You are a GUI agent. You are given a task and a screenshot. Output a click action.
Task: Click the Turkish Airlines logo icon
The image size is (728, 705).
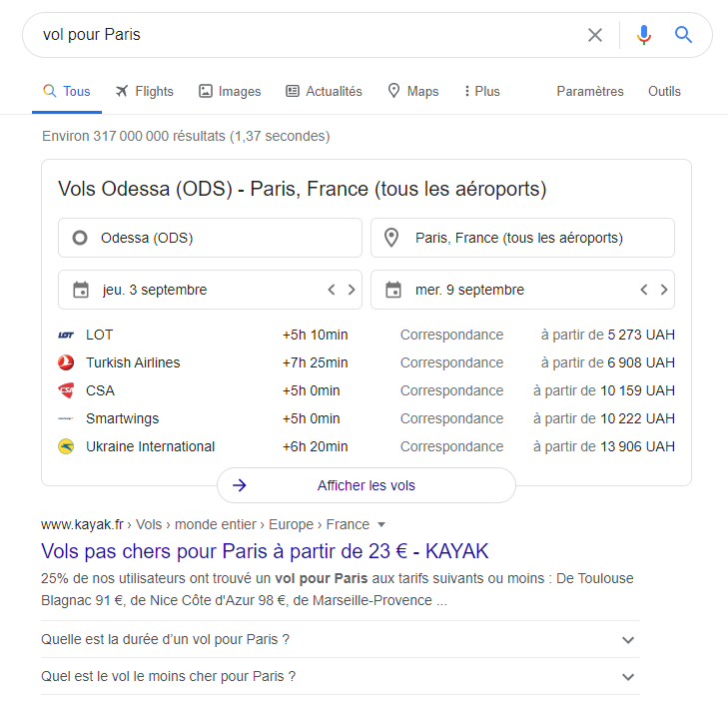click(x=67, y=362)
